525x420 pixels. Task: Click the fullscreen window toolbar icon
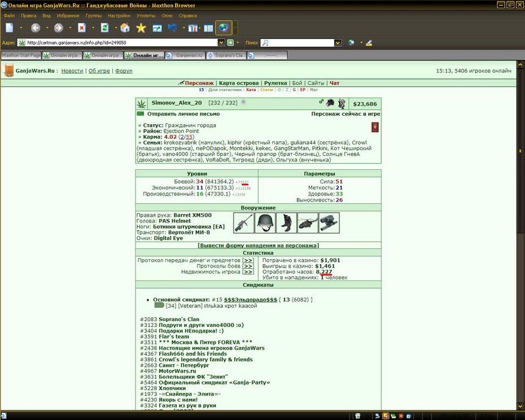pyautogui.click(x=157, y=28)
